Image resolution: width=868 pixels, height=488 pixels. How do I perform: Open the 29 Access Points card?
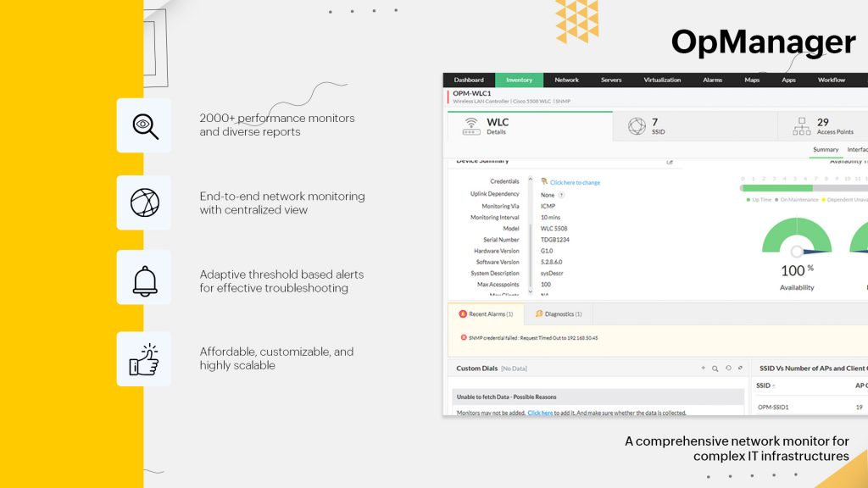click(x=822, y=126)
